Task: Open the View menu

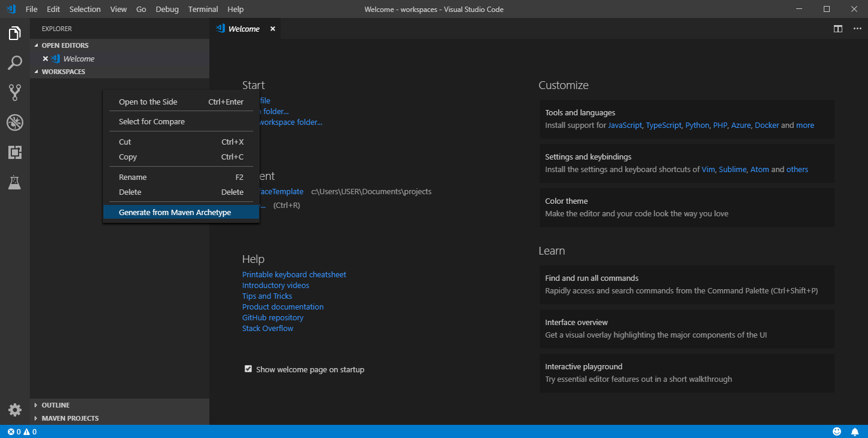Action: pos(118,9)
